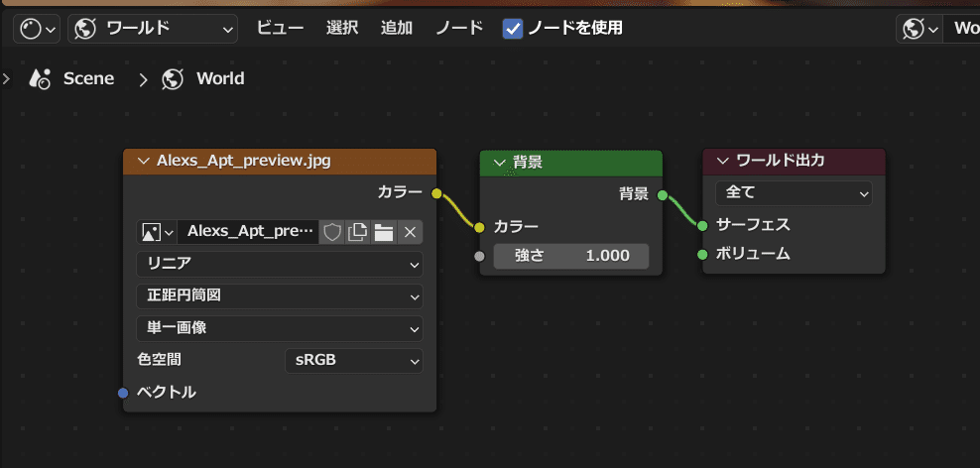Image resolution: width=980 pixels, height=468 pixels.
Task: Click the globe icon in ワールド dropdown
Action: 85,29
